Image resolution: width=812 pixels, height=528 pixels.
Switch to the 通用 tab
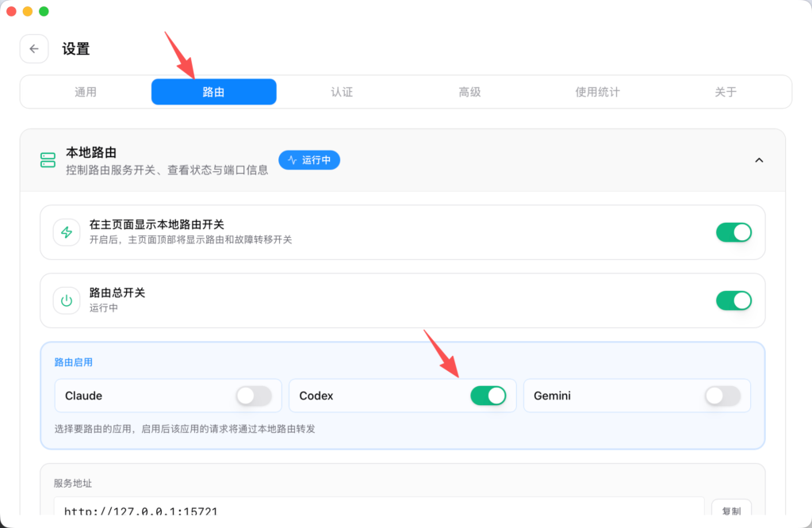coord(86,92)
